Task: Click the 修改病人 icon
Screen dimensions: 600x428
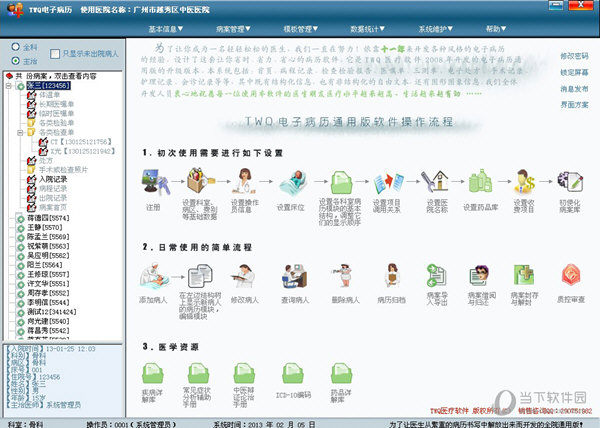Action: tap(244, 275)
